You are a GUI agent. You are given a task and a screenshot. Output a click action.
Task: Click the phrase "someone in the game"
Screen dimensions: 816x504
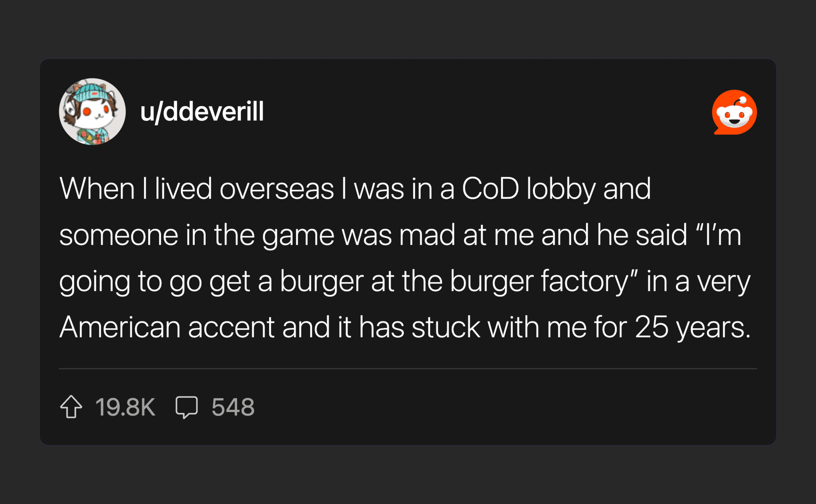(196, 235)
